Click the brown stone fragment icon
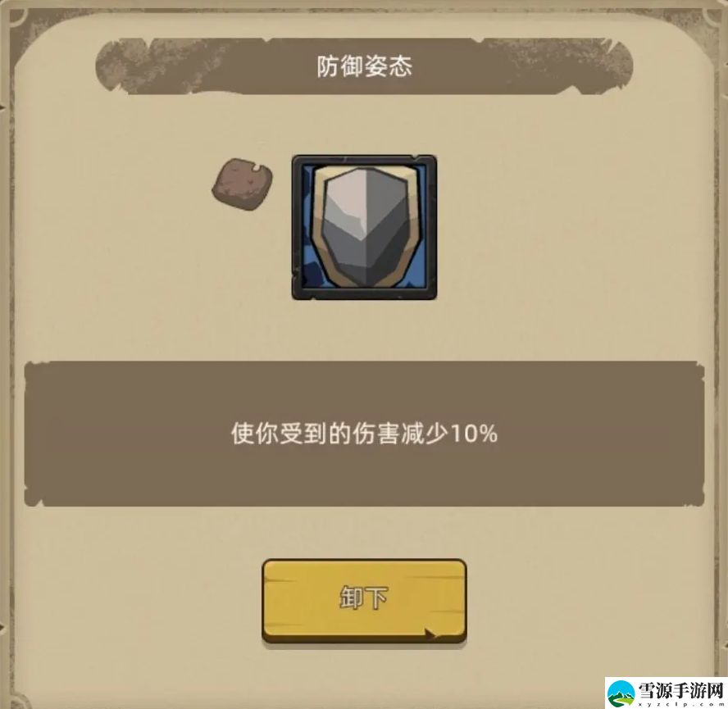Image resolution: width=728 pixels, height=709 pixels. [x=243, y=184]
